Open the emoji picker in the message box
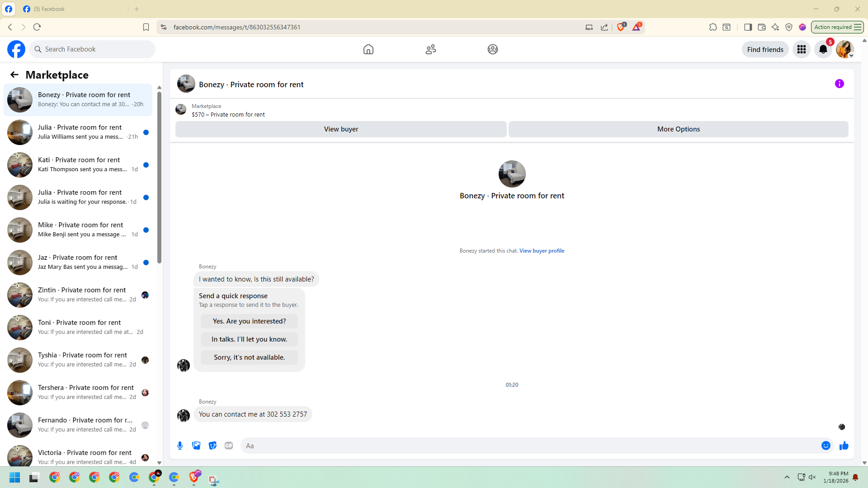 pos(826,446)
